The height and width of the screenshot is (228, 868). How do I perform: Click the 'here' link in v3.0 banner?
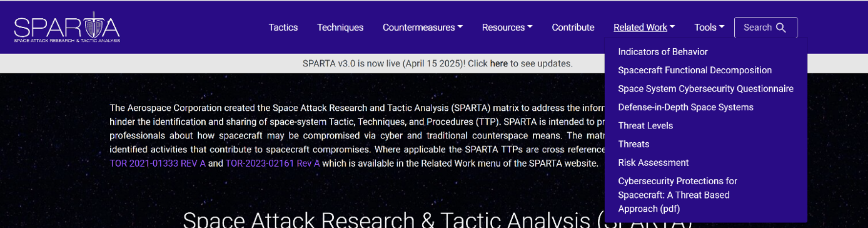click(498, 63)
